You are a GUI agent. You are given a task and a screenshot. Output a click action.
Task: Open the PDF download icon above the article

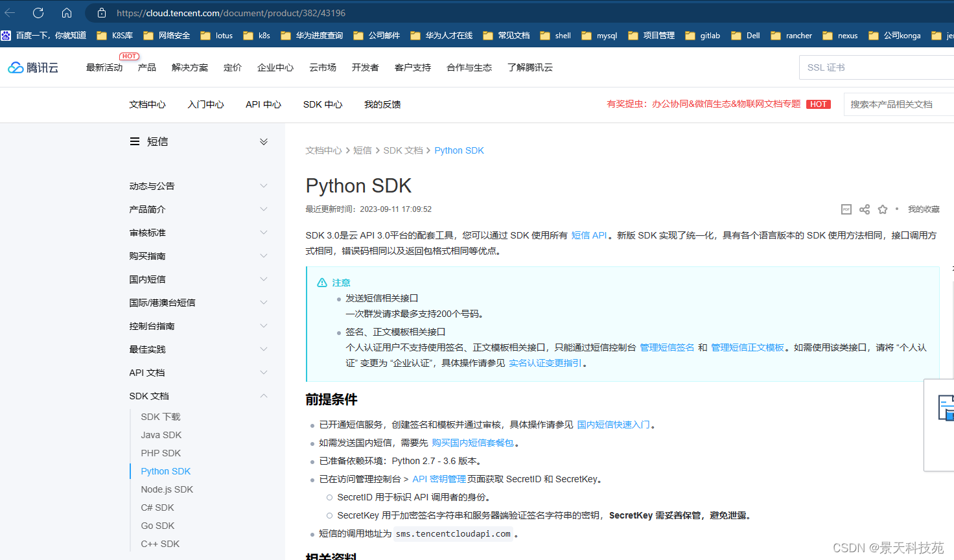tap(846, 209)
